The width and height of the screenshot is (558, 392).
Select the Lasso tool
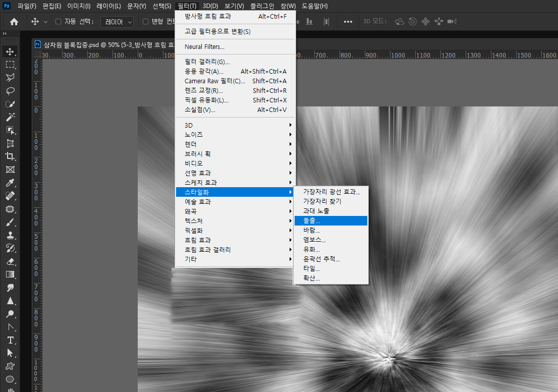[x=10, y=91]
